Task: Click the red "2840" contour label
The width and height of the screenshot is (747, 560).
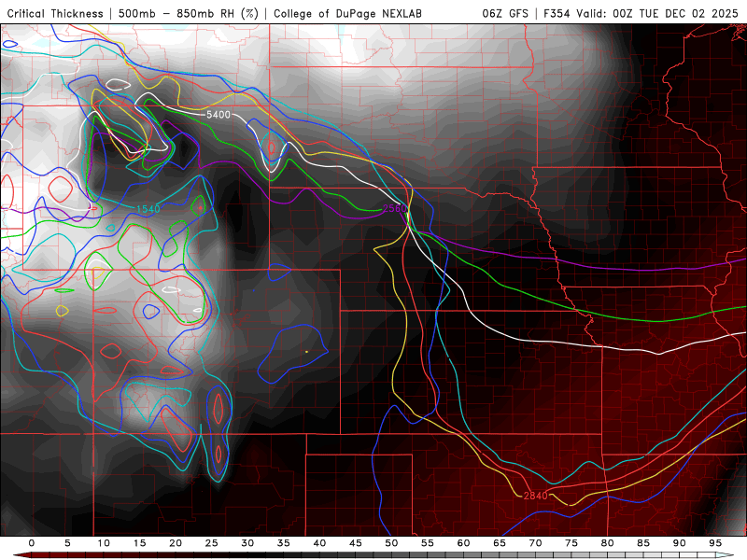Action: [x=535, y=496]
